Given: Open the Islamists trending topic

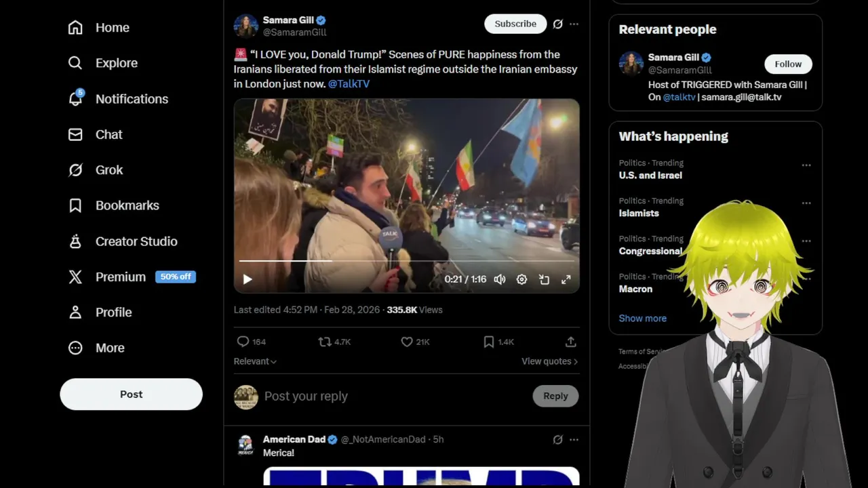Looking at the screenshot, I should pyautogui.click(x=639, y=213).
